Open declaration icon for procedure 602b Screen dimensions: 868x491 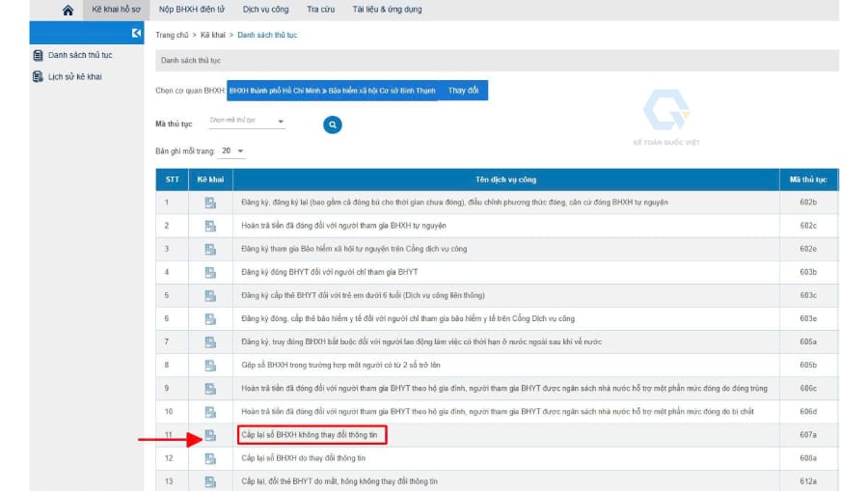click(x=210, y=203)
